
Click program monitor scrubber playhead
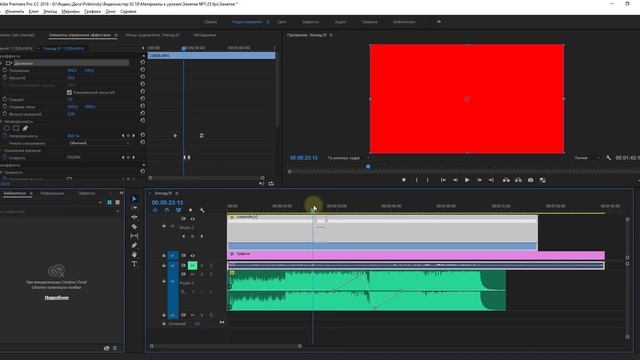pos(368,167)
